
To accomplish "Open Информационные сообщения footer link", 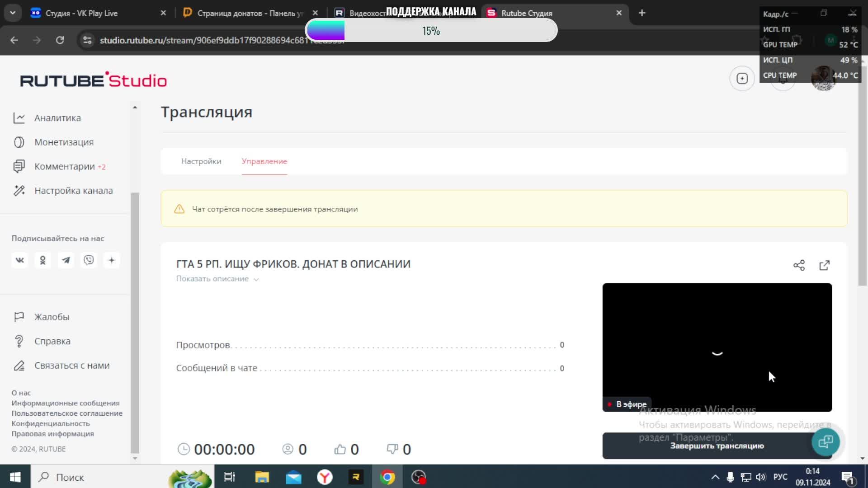I will coord(66,403).
